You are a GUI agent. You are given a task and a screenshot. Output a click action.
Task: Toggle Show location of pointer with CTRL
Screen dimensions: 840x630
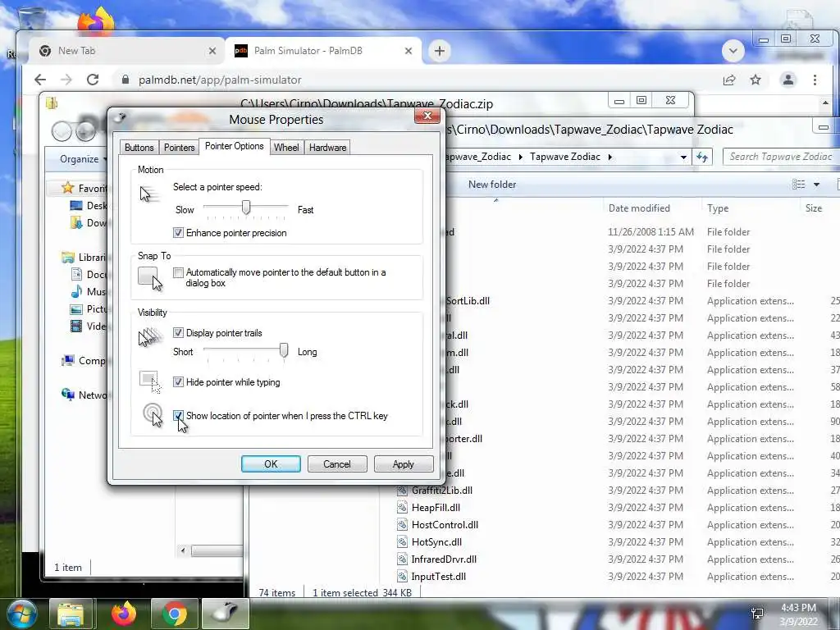178,416
